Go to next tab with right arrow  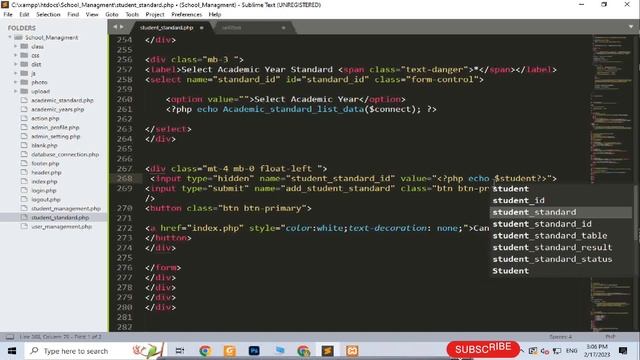(121, 27)
